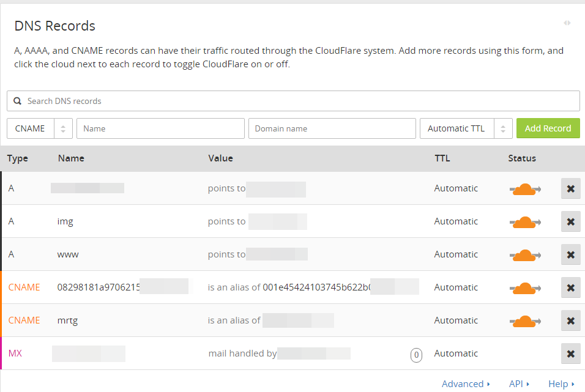Focus the Search DNS records field
The image size is (585, 392).
294,101
